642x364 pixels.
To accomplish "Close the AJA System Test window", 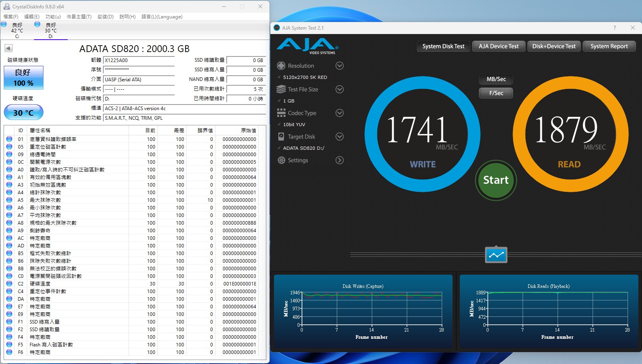I will pos(633,28).
